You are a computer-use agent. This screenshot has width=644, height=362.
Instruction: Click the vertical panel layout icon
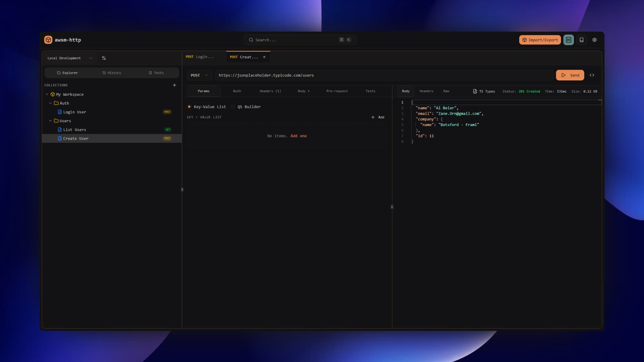(582, 40)
